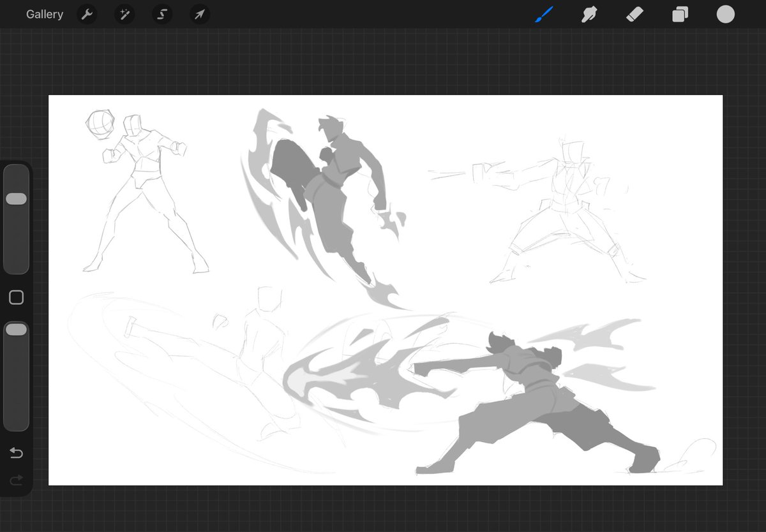Open the Actions wrench menu
This screenshot has height=532, width=766.
tap(87, 15)
